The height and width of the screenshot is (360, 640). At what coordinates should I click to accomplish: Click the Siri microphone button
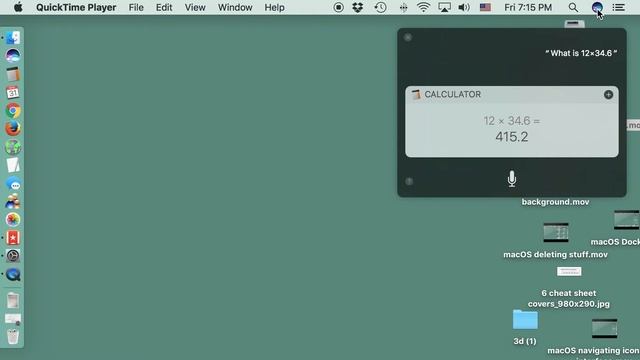511,179
